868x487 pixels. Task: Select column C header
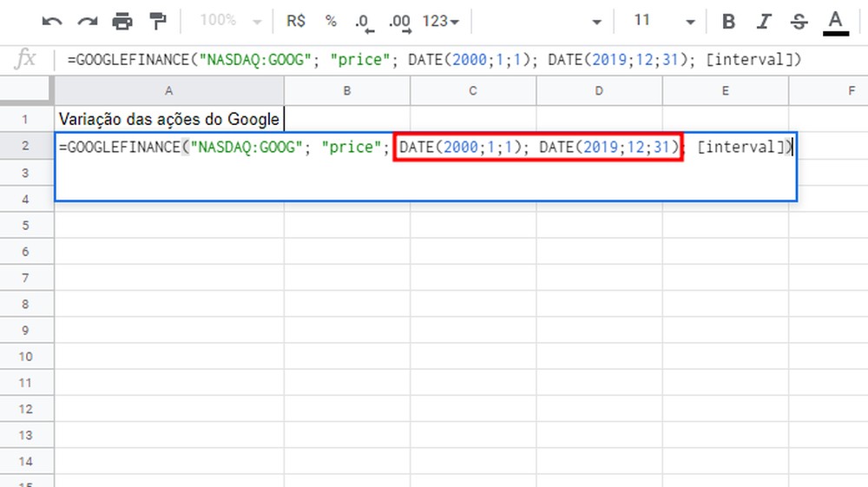pos(473,91)
